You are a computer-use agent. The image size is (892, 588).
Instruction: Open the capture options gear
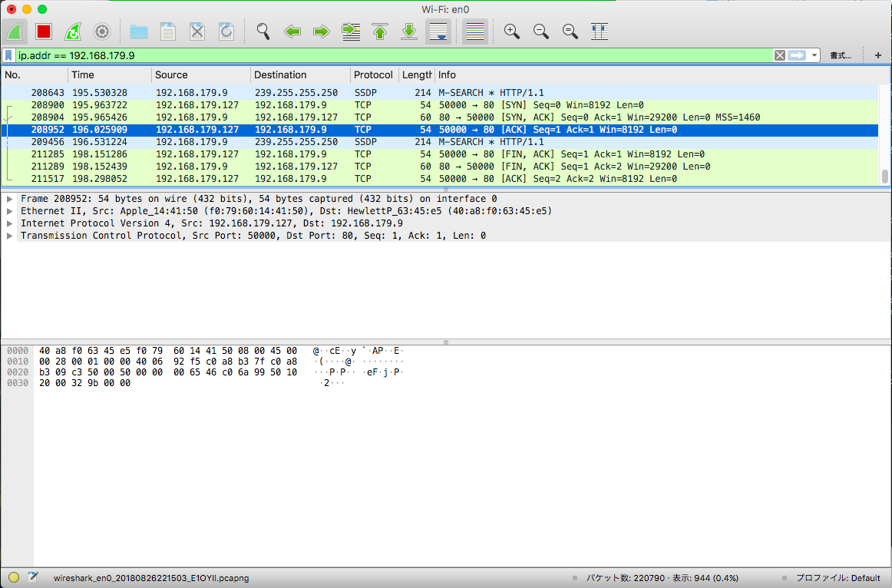coord(101,31)
